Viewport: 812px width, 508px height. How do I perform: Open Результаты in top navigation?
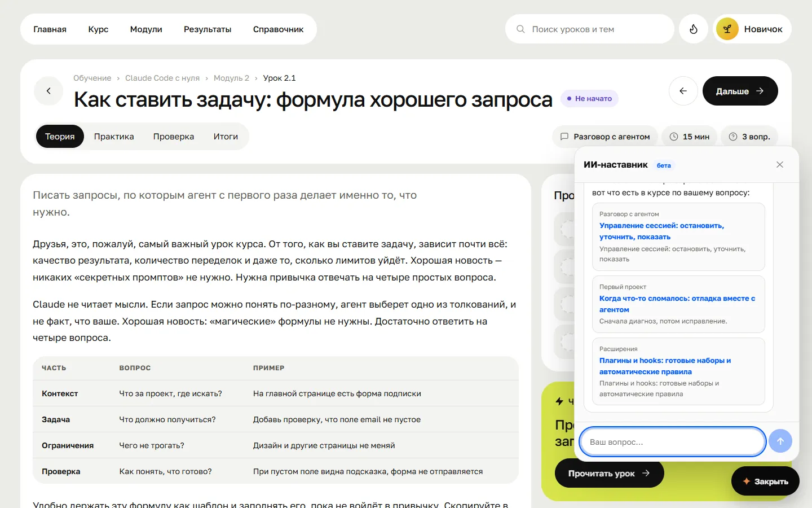pyautogui.click(x=208, y=29)
